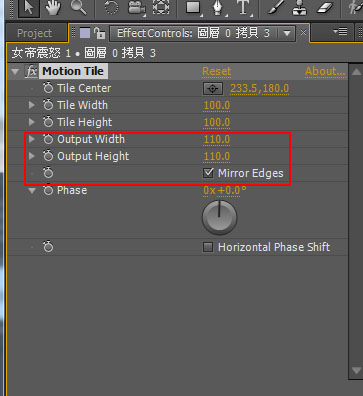Switch to the Project tab
Viewport: 363px width, 396px height.
[x=34, y=33]
